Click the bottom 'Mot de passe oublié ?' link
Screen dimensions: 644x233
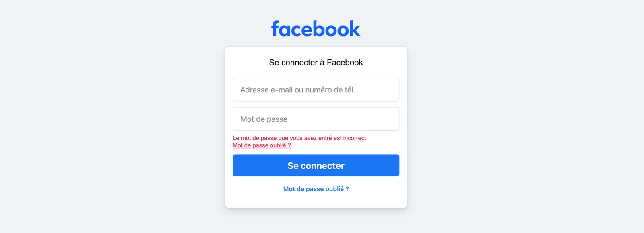point(316,189)
